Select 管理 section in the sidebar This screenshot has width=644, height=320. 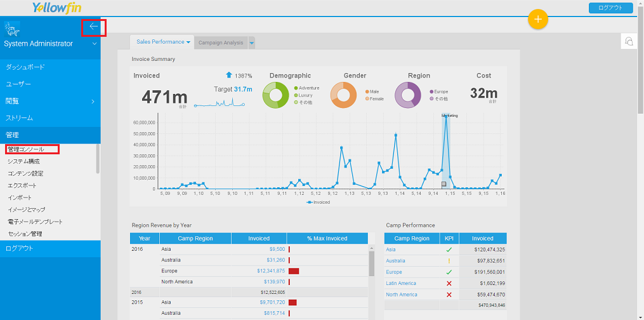(x=50, y=135)
